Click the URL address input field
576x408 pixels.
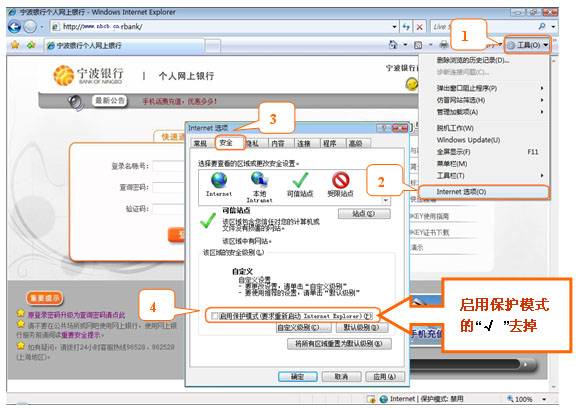coord(225,26)
